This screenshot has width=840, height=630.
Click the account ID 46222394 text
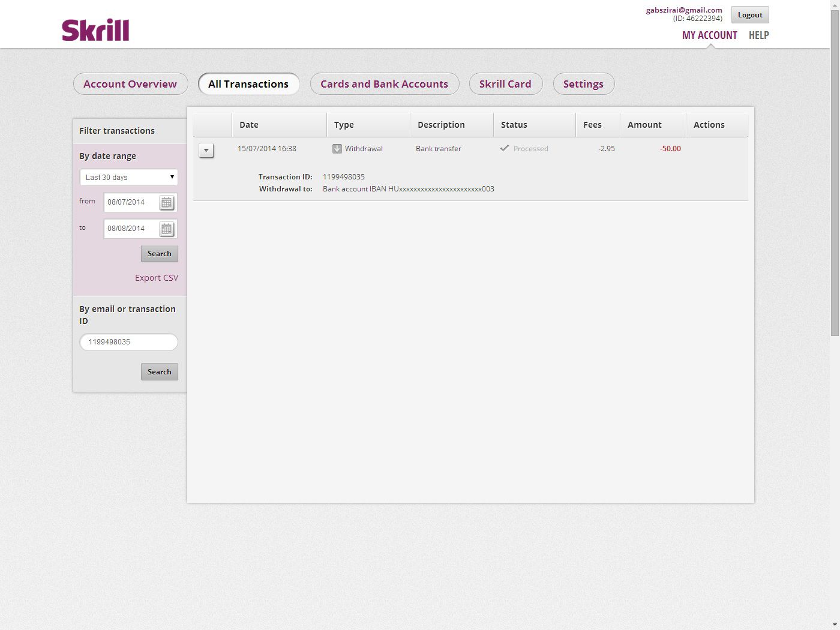click(698, 19)
